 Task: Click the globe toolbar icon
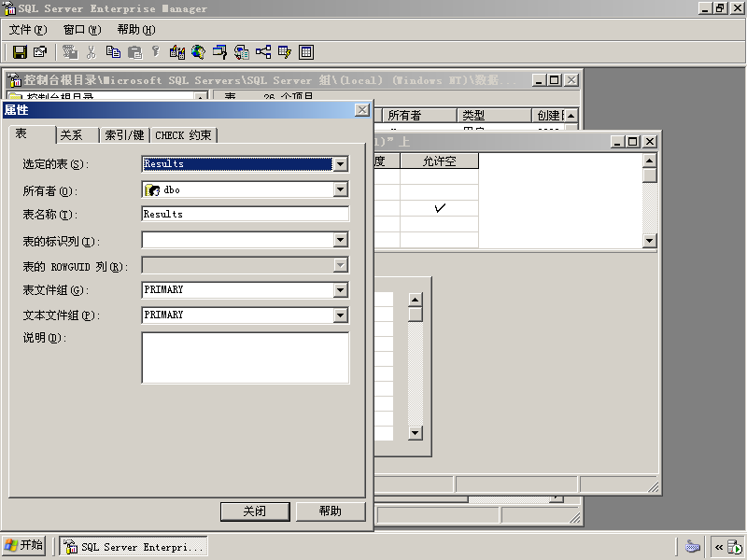(198, 52)
